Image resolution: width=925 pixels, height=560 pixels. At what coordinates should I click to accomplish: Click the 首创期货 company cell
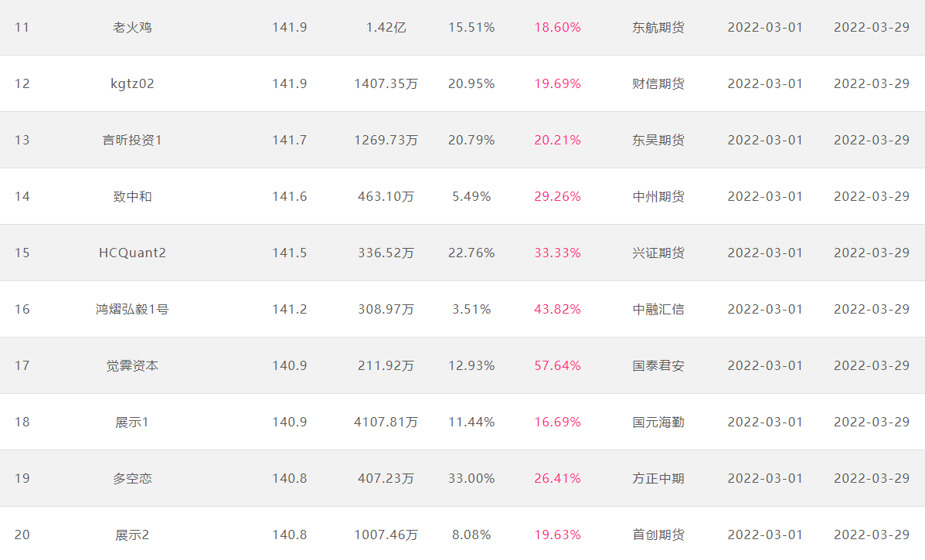658,535
